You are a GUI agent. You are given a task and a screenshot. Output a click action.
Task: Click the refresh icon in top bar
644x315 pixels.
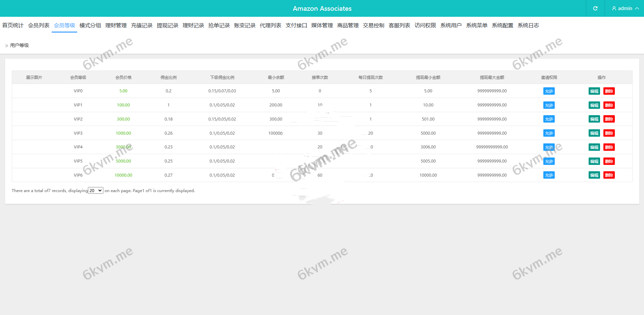coord(595,8)
